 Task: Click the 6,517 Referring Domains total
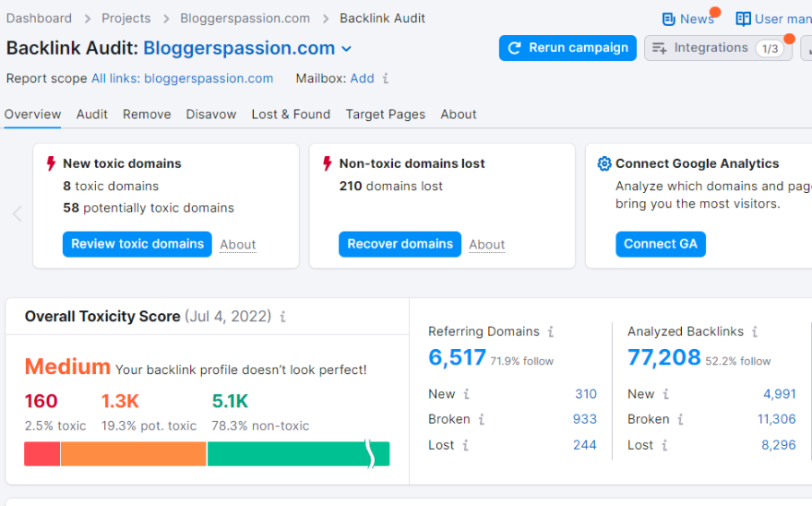[x=458, y=357]
